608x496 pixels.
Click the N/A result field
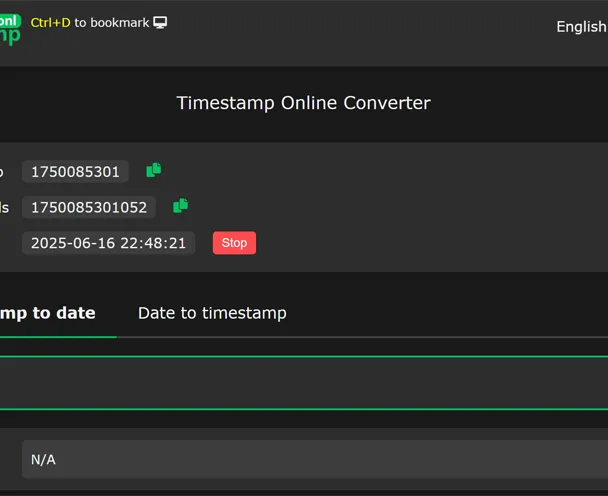[315, 460]
